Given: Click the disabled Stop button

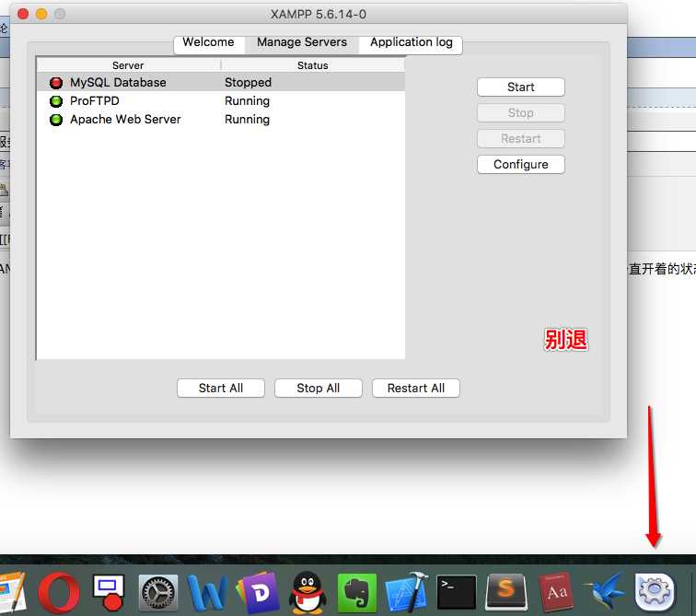Looking at the screenshot, I should 521,112.
